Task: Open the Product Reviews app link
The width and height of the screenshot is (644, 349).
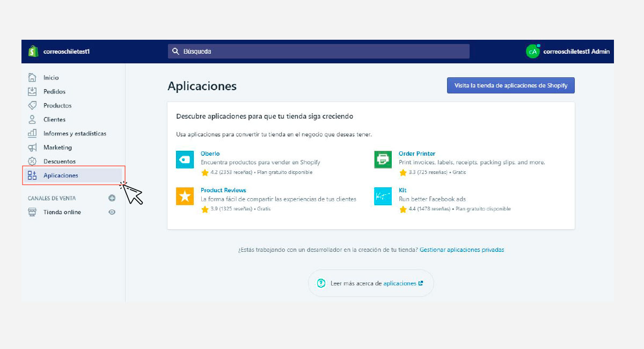Action: [x=223, y=190]
